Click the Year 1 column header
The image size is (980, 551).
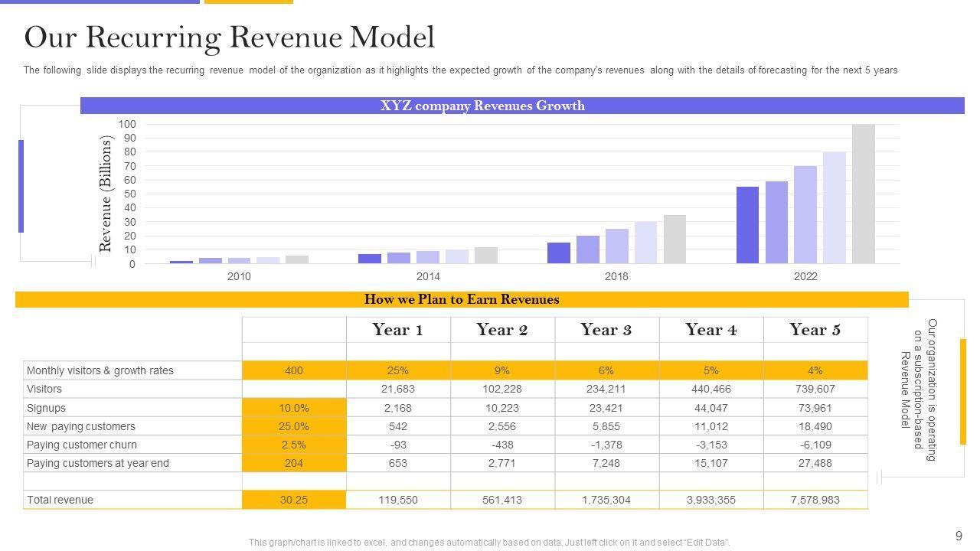click(397, 330)
